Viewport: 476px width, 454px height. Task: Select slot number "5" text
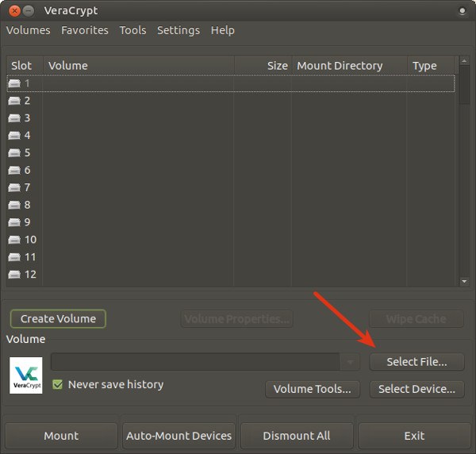pos(27,152)
